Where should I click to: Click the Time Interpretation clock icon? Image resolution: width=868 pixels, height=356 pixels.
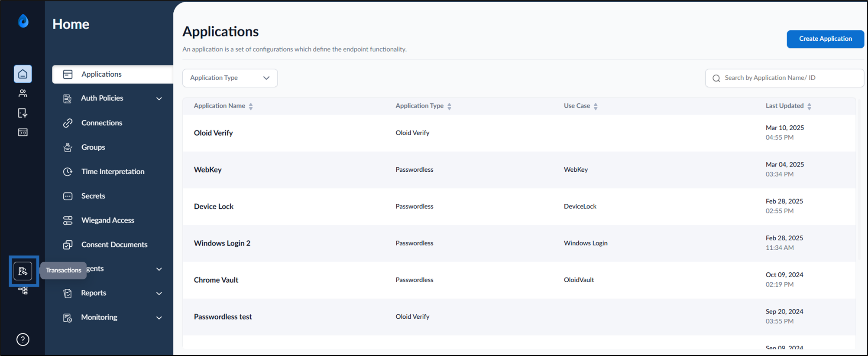pyautogui.click(x=68, y=172)
